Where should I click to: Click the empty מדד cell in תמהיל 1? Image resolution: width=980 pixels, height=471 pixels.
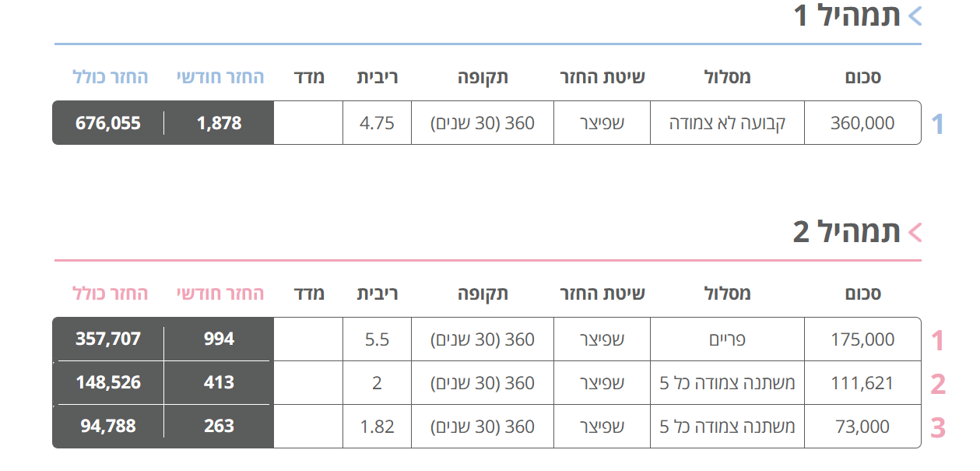(308, 122)
